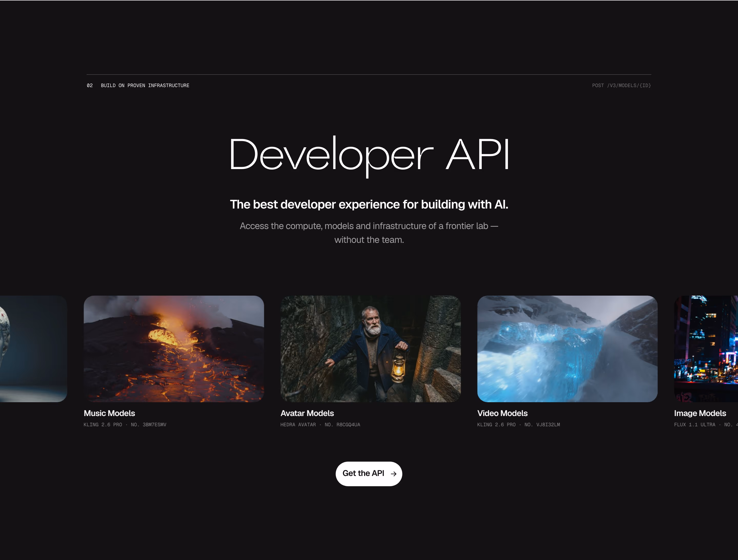The width and height of the screenshot is (738, 560).
Task: Click the Image Models title
Action: (700, 413)
